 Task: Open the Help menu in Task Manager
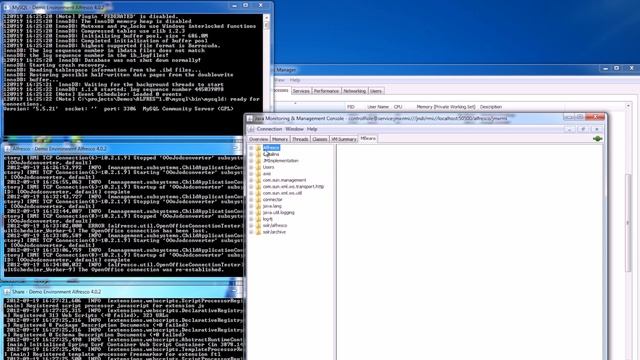(295, 80)
